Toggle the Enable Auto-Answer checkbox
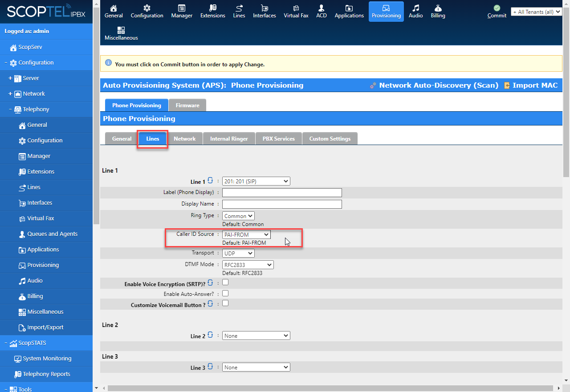Screen dimensions: 570x392 225,293
